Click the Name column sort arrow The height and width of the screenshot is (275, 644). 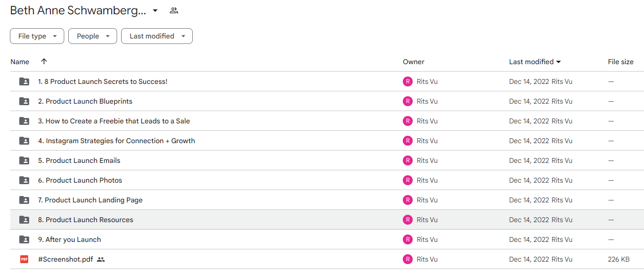click(x=44, y=62)
